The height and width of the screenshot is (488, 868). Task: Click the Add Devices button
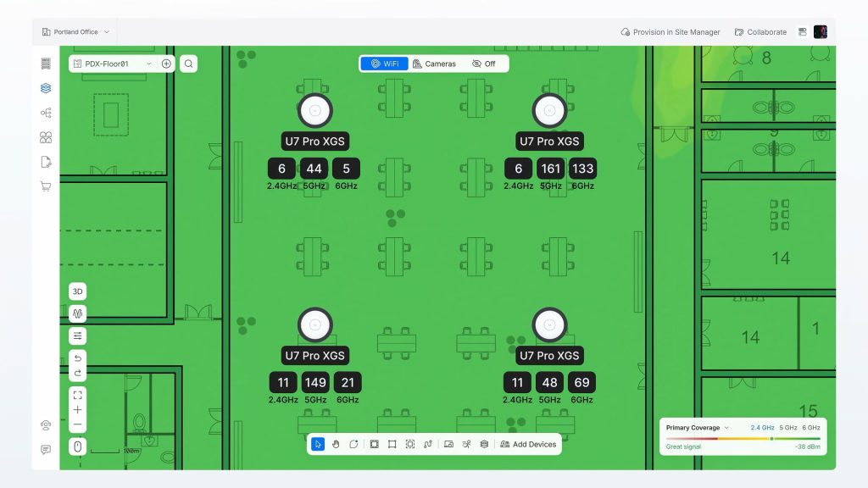pos(528,444)
